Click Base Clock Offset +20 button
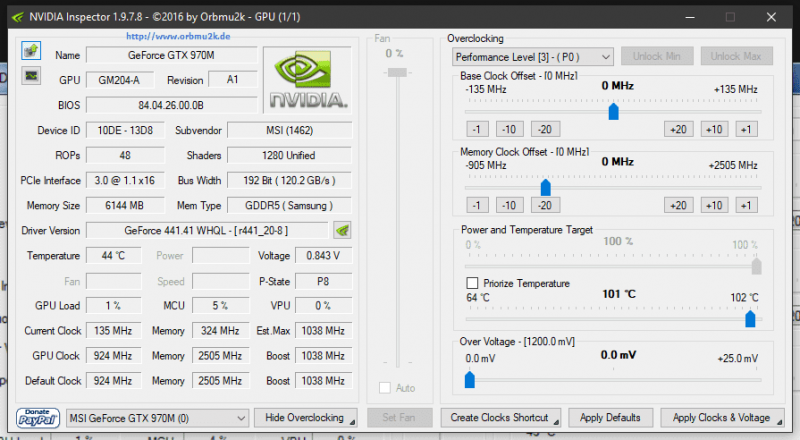This screenshot has height=440, width=800. (x=679, y=130)
